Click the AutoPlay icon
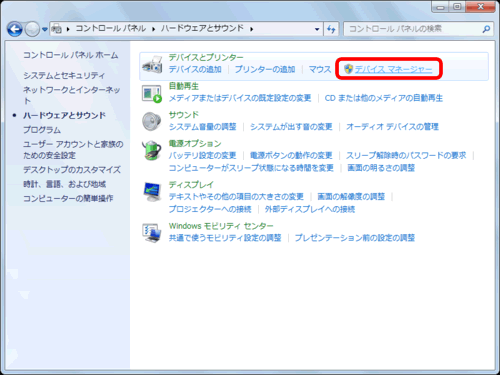Viewport: 500px width, 375px height. coord(152,94)
